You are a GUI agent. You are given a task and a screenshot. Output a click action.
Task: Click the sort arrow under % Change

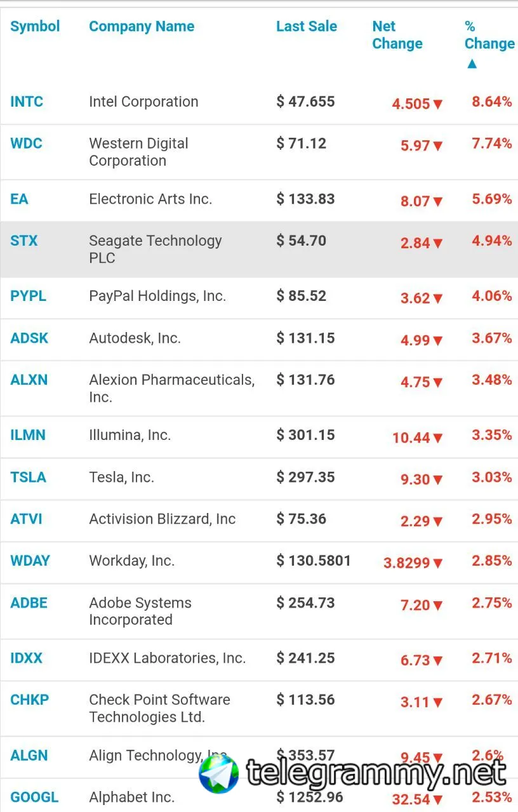pyautogui.click(x=472, y=63)
